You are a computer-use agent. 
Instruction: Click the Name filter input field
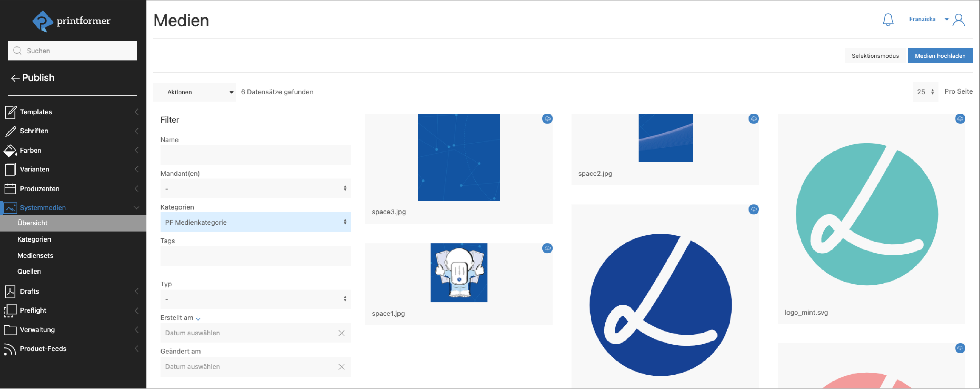pos(255,155)
